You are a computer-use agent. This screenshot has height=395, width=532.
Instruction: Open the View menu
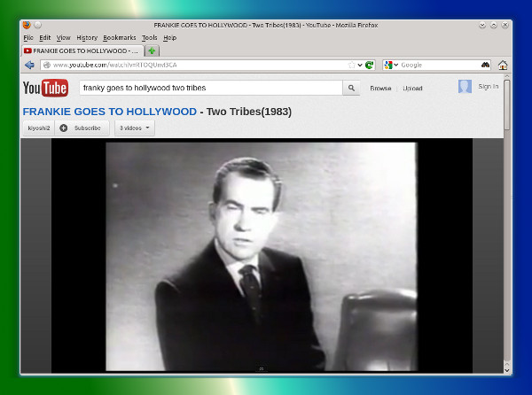coord(64,37)
